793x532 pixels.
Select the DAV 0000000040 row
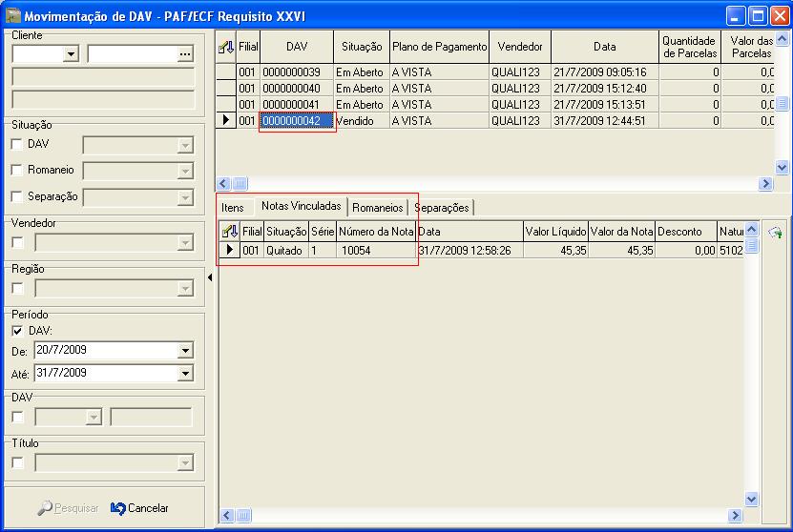[297, 89]
